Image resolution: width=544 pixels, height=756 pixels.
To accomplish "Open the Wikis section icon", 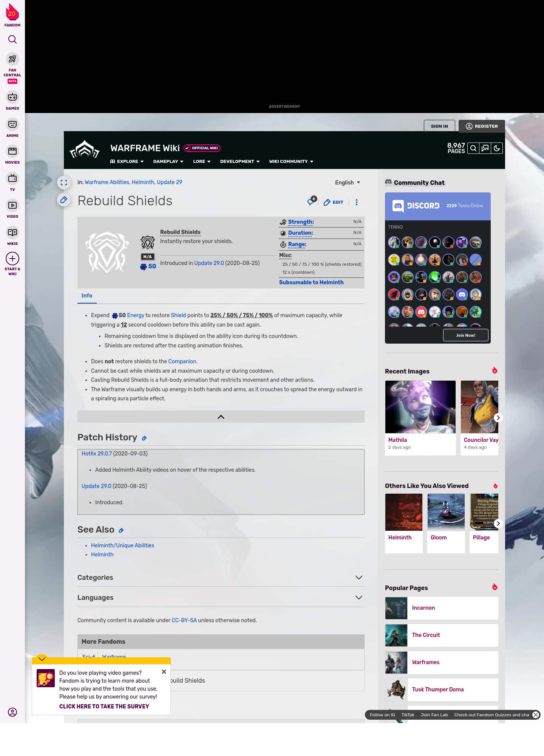I will [12, 232].
